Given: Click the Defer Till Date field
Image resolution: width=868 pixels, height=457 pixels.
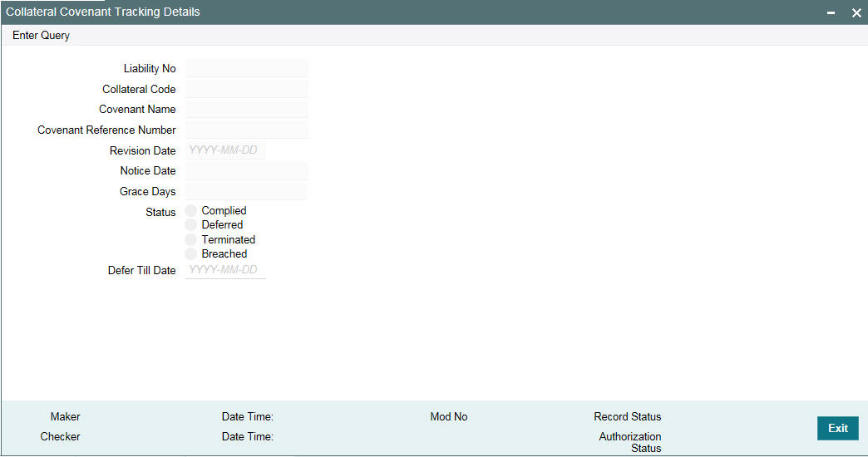Looking at the screenshot, I should coord(225,270).
